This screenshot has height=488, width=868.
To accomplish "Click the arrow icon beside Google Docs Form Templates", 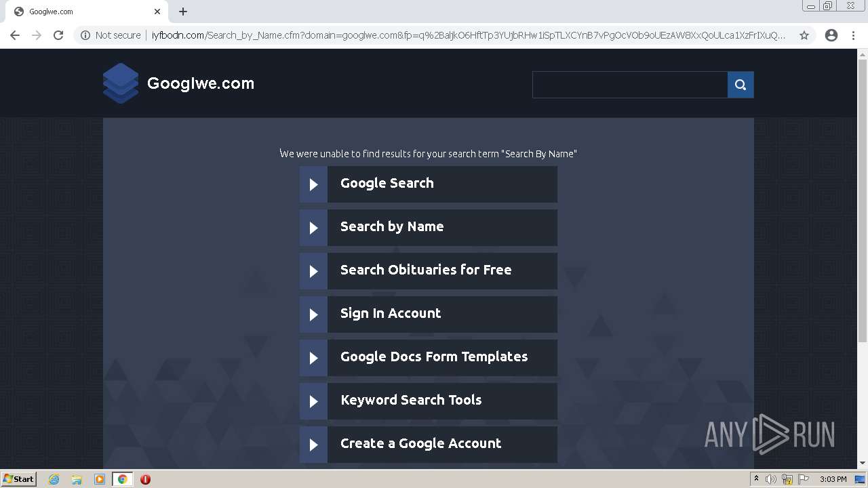I will pos(313,358).
